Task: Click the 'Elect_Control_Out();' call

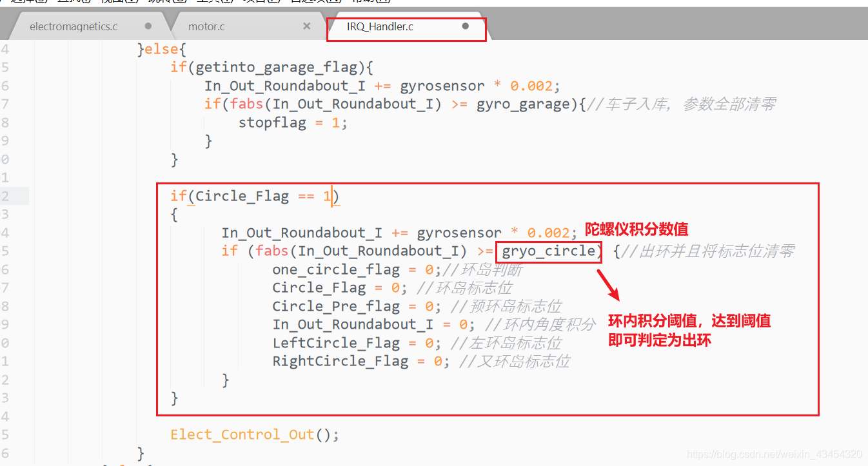Action: [x=255, y=434]
